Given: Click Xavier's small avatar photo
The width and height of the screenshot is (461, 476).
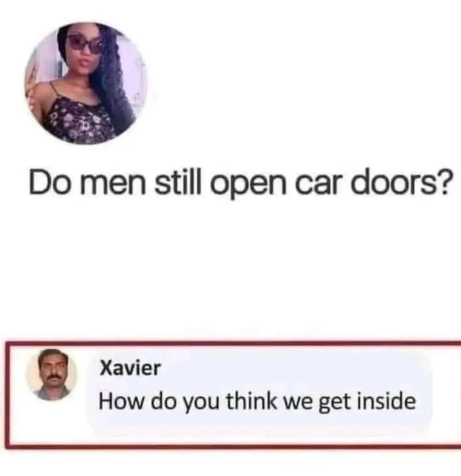Looking at the screenshot, I should tap(52, 375).
